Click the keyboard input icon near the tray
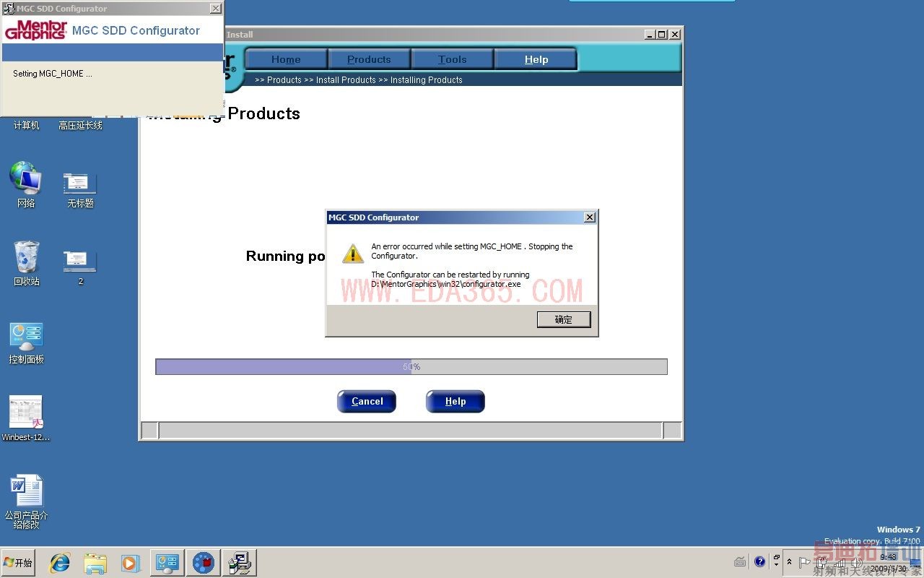Screen dimensions: 924x578 point(741,562)
